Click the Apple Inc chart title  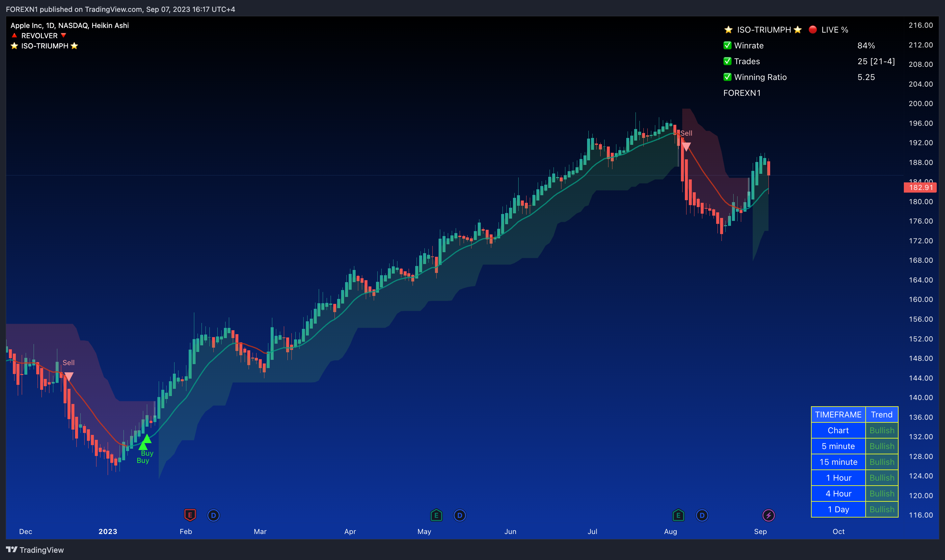coord(69,25)
